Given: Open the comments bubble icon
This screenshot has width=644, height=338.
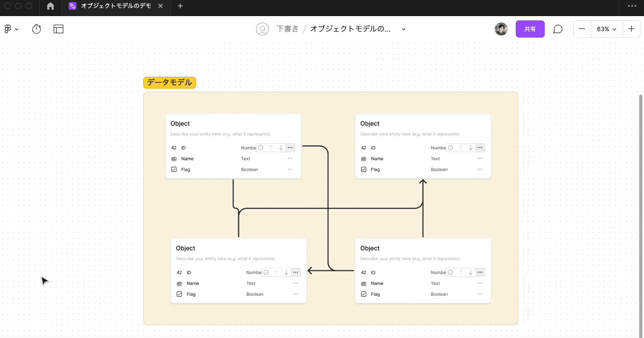Looking at the screenshot, I should coord(558,29).
